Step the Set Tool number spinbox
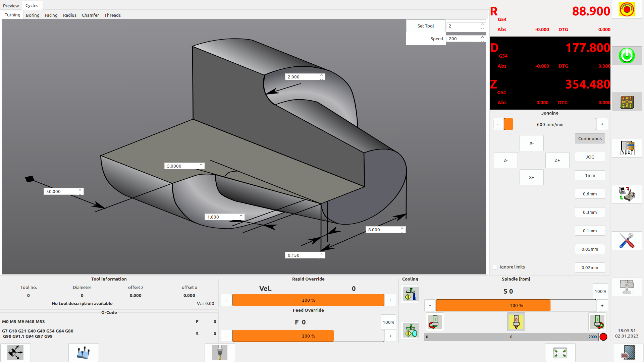644x362 pixels. click(x=482, y=26)
